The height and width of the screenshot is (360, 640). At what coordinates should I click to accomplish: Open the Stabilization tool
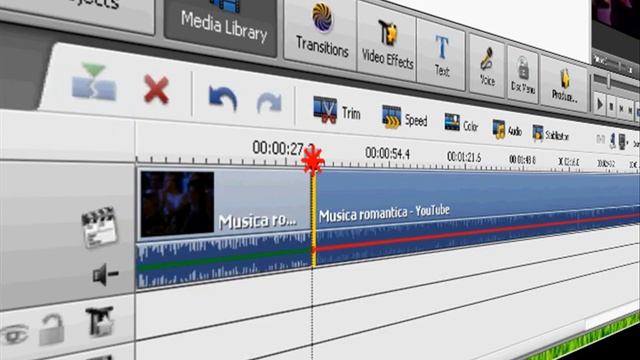[x=550, y=134]
